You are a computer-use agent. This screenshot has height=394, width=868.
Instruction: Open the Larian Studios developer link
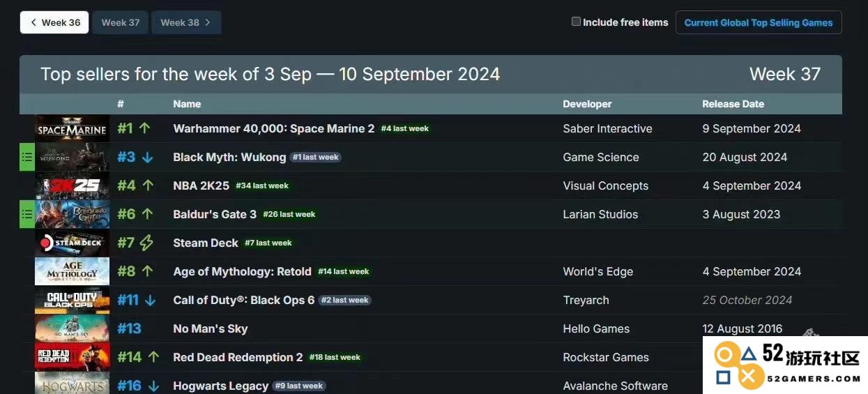(x=600, y=215)
